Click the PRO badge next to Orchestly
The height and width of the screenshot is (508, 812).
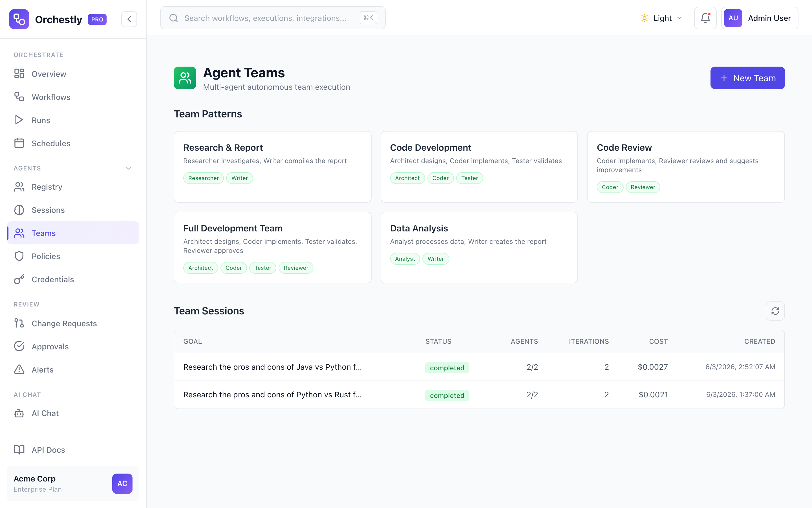(x=97, y=19)
